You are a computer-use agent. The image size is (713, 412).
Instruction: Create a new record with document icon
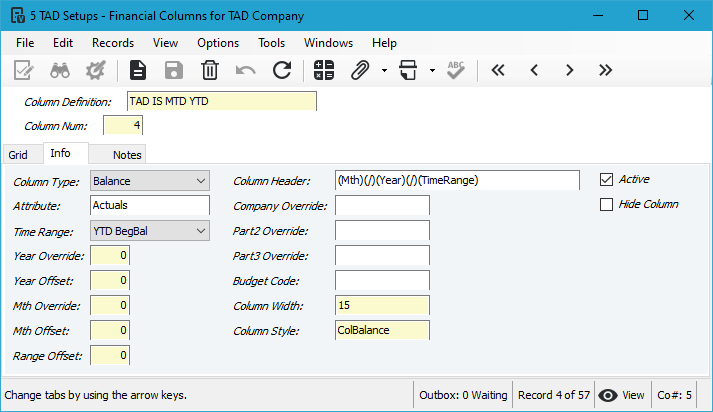pos(138,70)
